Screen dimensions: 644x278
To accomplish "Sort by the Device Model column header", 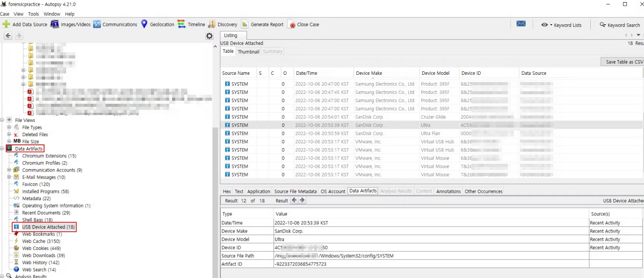I will [439, 73].
